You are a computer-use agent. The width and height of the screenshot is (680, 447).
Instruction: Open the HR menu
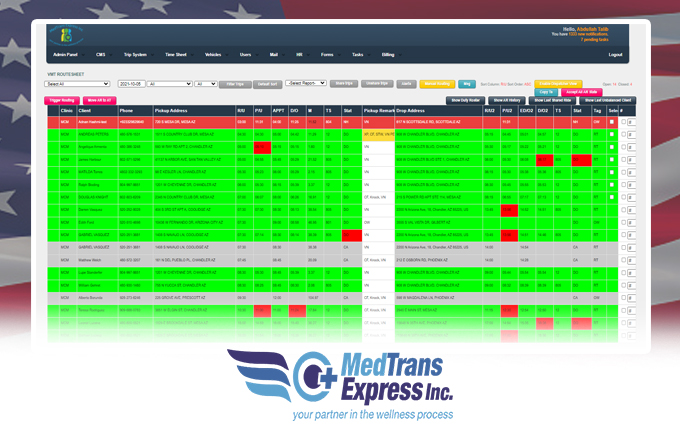(299, 55)
